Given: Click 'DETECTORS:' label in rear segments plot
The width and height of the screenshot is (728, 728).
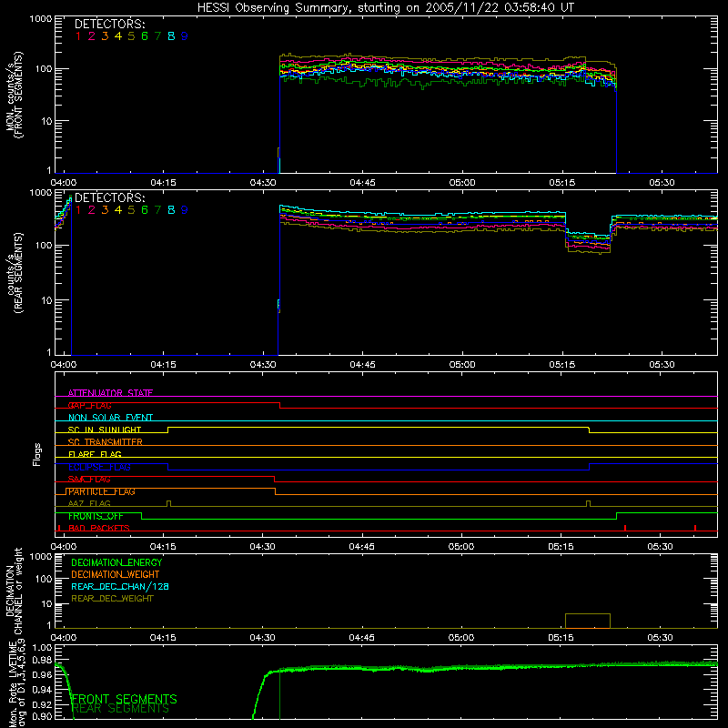Looking at the screenshot, I should (x=109, y=198).
